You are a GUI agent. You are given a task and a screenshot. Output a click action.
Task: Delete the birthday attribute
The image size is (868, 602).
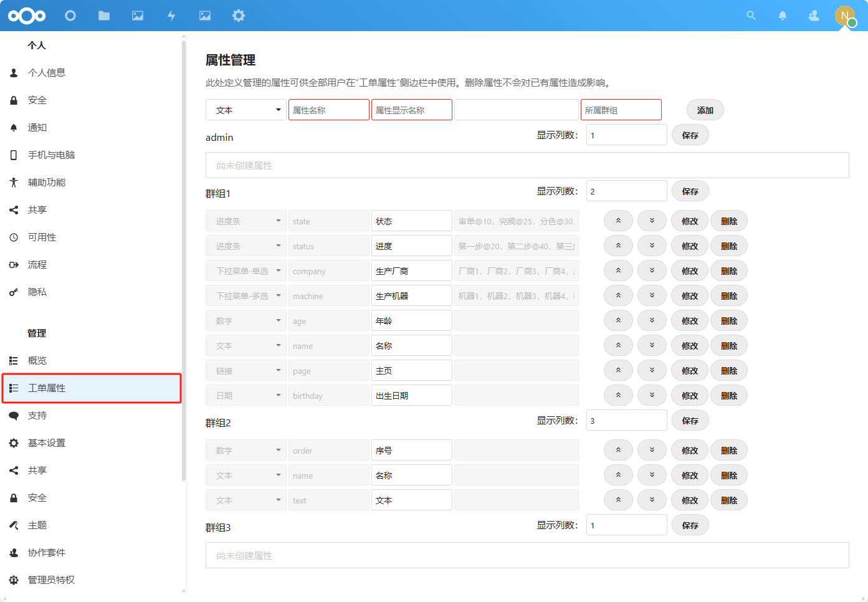(729, 395)
